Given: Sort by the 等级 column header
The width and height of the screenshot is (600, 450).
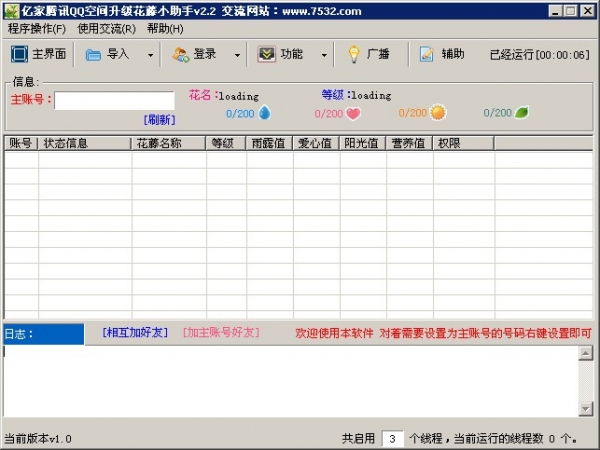Looking at the screenshot, I should click(226, 143).
